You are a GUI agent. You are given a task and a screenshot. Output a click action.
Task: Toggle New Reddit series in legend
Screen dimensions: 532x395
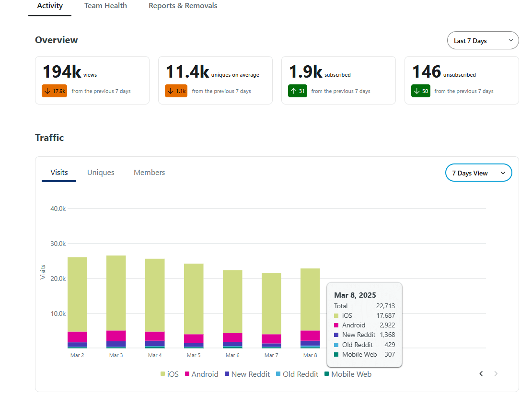[247, 374]
